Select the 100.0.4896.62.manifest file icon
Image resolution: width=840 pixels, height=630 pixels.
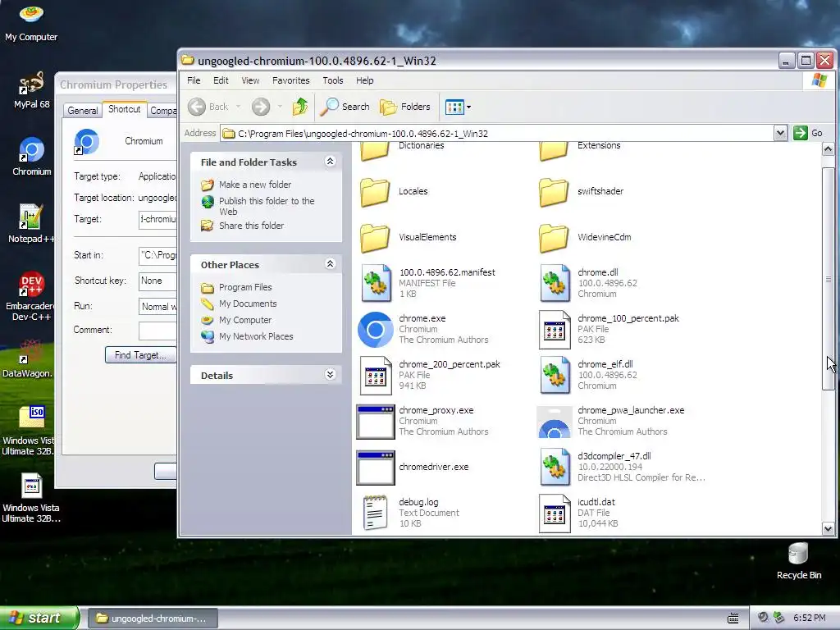(x=375, y=283)
